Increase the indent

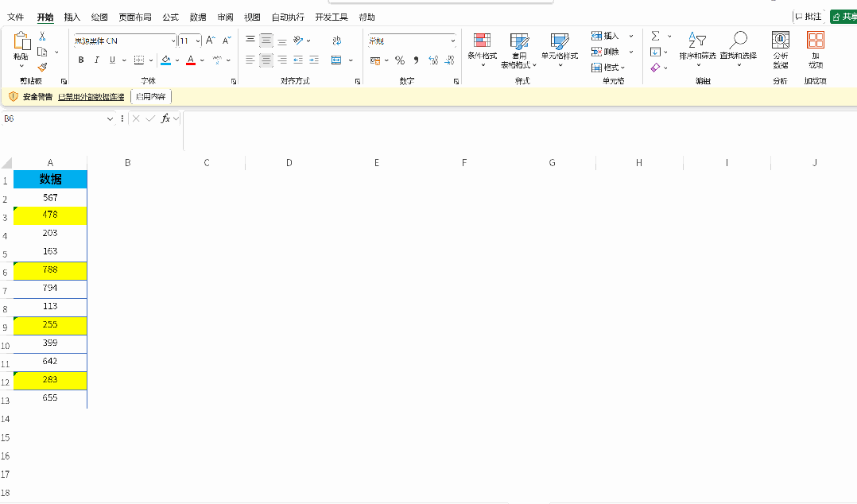pos(314,60)
